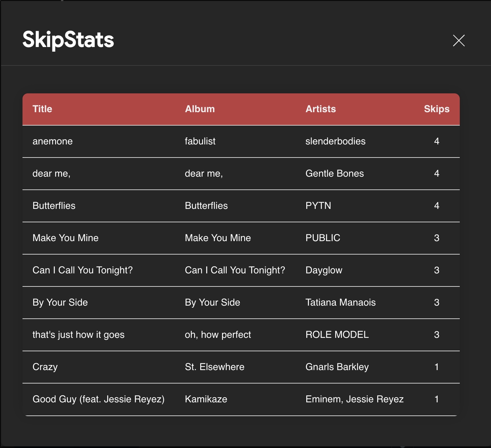The image size is (491, 448).
Task: Open artist PUBLIC
Action: [x=323, y=238]
